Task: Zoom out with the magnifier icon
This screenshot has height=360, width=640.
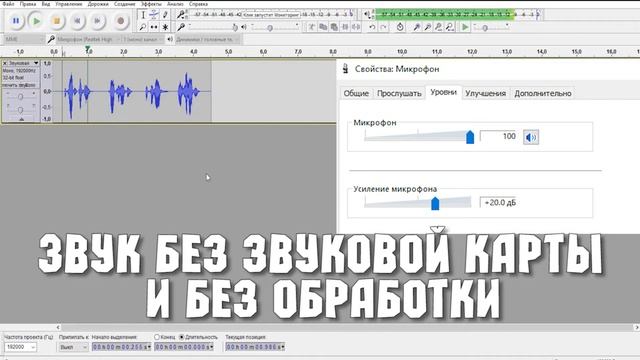Action: (427, 27)
